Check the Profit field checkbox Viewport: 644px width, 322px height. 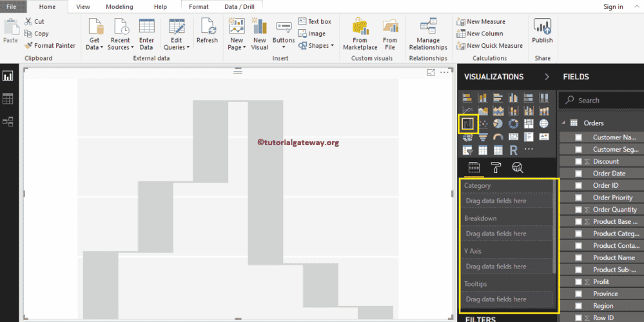(578, 282)
